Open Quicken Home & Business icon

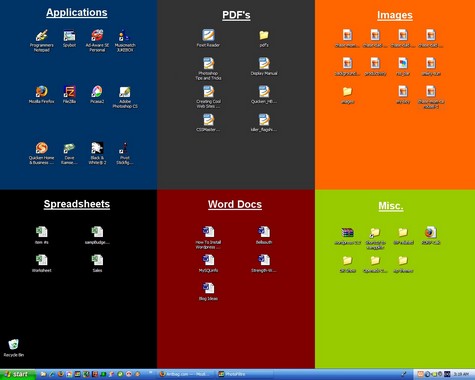[41, 153]
